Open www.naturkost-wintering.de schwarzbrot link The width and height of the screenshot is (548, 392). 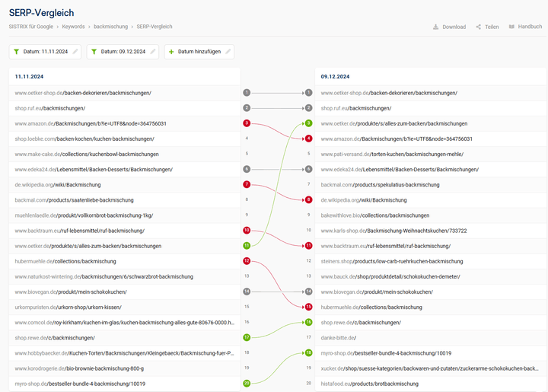tap(104, 277)
